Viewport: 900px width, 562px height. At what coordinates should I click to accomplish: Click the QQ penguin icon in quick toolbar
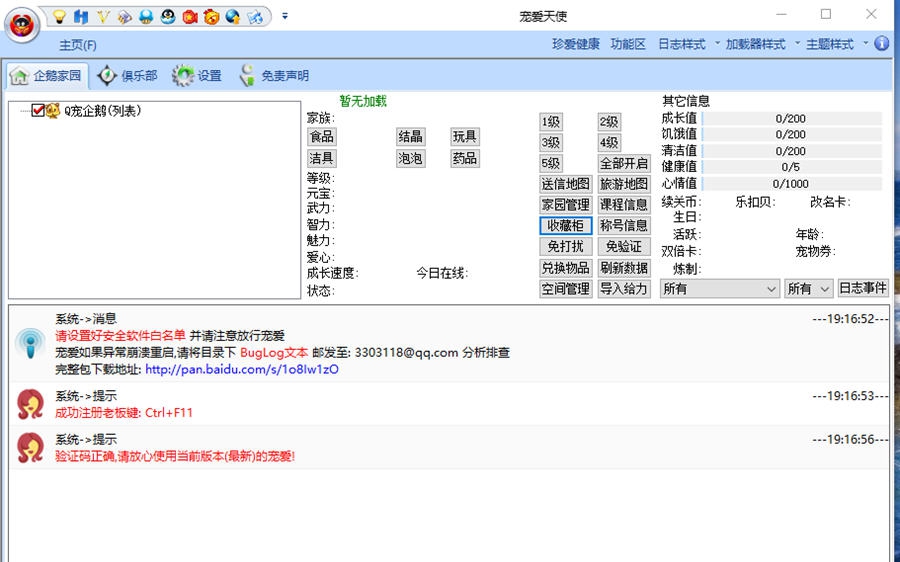coord(168,17)
